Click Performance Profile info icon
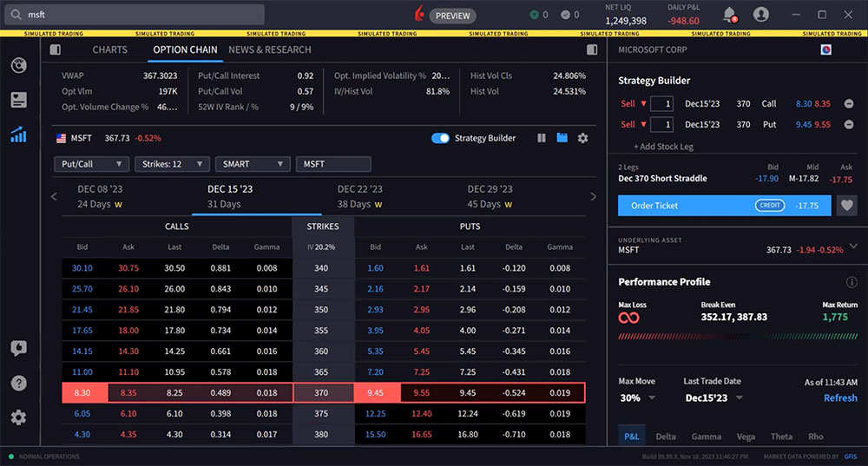The height and width of the screenshot is (466, 868). (852, 282)
